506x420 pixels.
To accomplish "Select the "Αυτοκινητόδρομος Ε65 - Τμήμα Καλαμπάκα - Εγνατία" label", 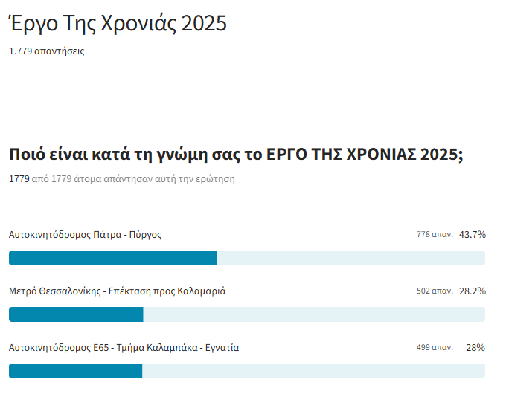I will coord(124,348).
